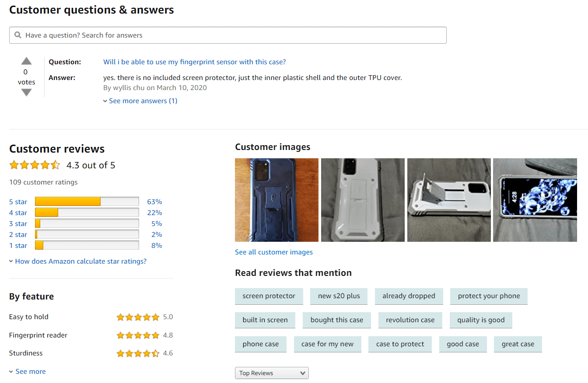Viewport: 588px width, 383px height.
Task: Click the search magnifier icon
Action: coord(18,35)
